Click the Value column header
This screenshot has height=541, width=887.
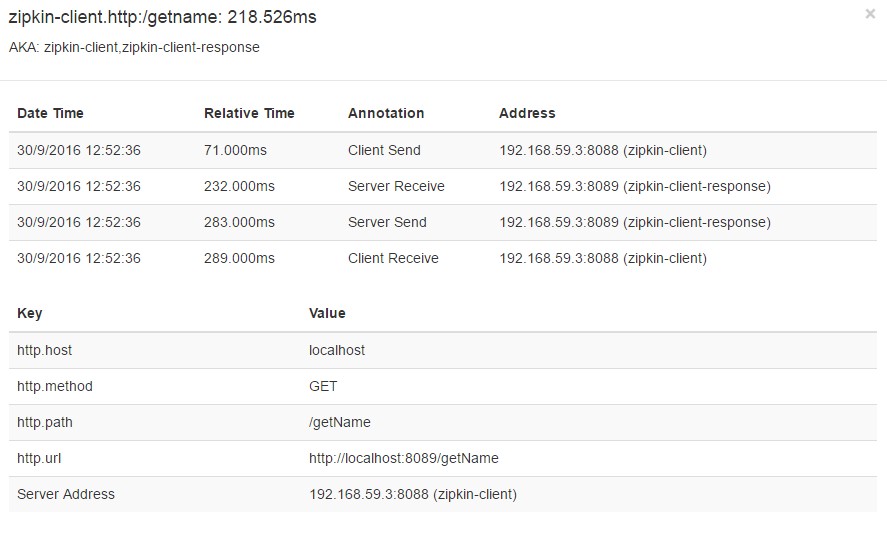(327, 314)
